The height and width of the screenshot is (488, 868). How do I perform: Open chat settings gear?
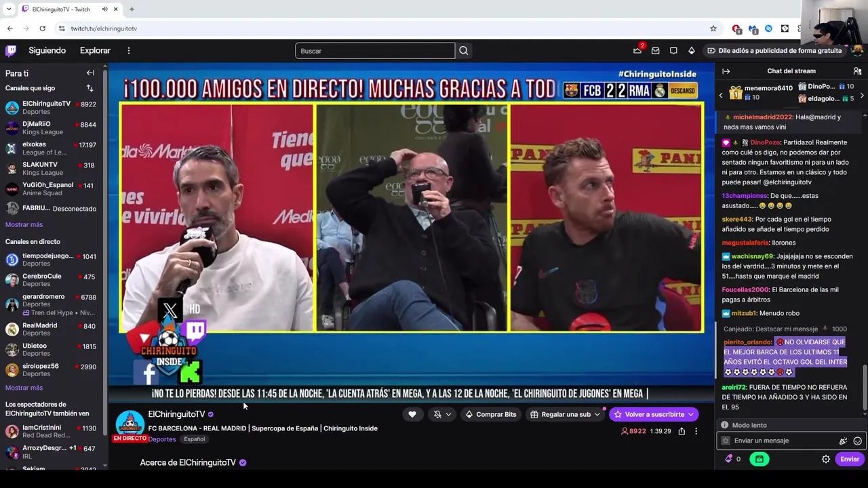[x=826, y=459]
